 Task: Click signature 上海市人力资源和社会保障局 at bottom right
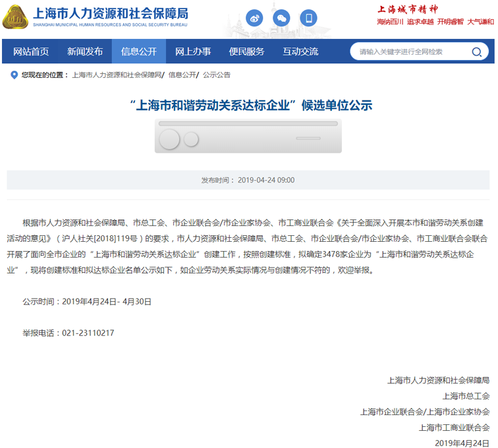[438, 380]
